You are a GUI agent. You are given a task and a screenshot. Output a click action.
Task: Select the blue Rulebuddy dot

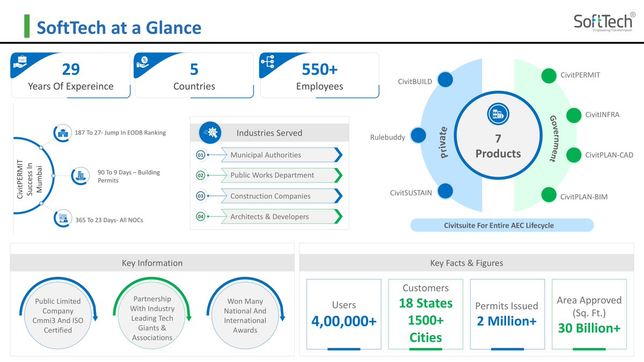418,136
